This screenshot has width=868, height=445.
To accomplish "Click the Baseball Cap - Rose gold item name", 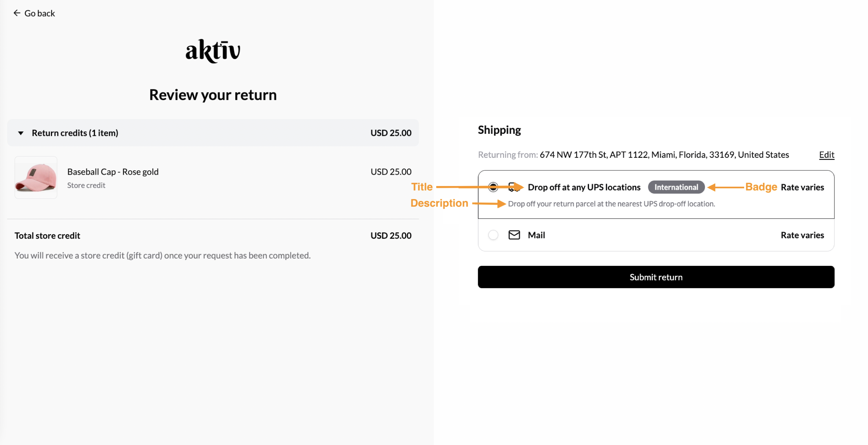I will click(x=113, y=172).
